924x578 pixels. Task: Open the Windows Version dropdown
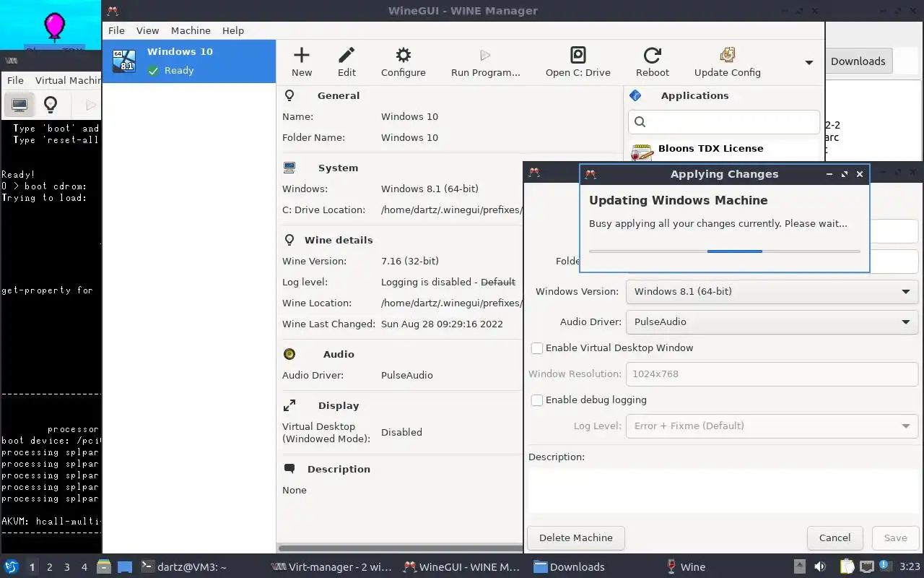pos(772,292)
